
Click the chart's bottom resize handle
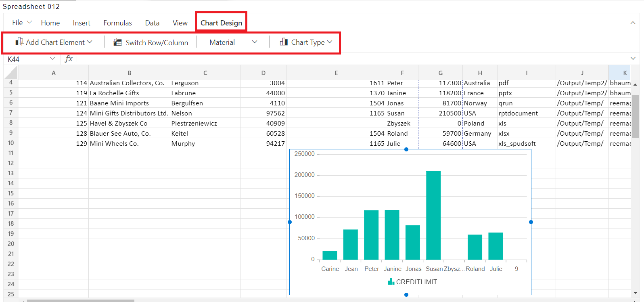tap(406, 295)
